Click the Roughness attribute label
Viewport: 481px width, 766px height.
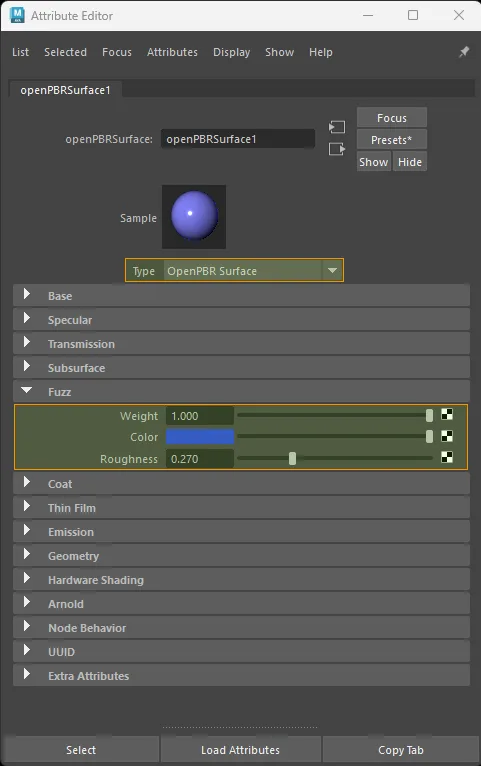[x=129, y=459]
